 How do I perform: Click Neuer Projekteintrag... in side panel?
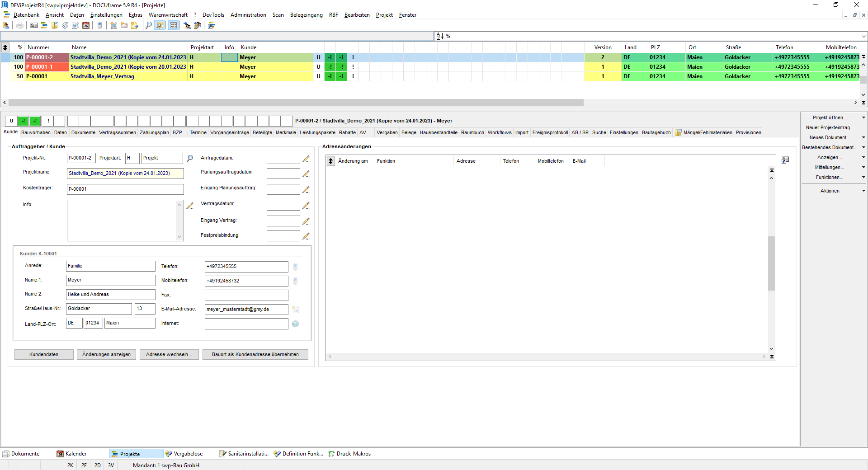[x=830, y=127]
